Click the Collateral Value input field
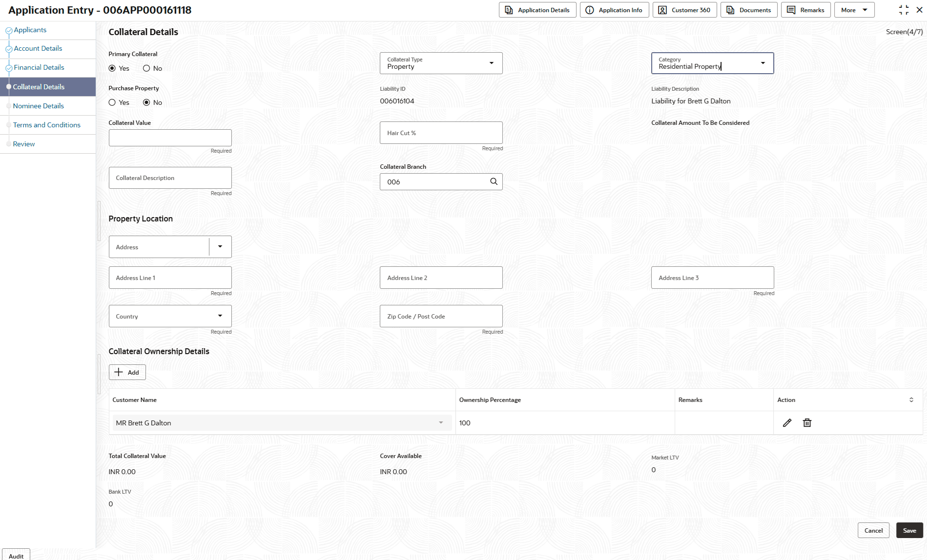The height and width of the screenshot is (560, 927). point(170,138)
